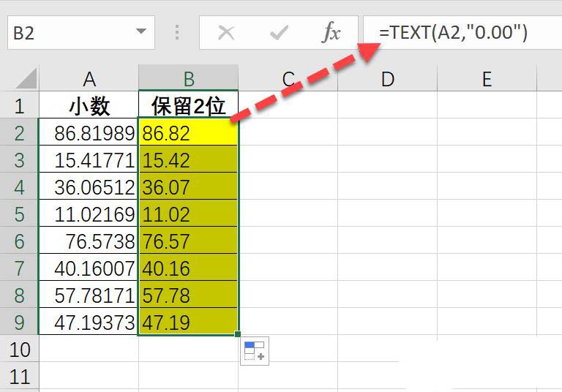Select column C header
Image resolution: width=562 pixels, height=392 pixels.
coord(288,79)
